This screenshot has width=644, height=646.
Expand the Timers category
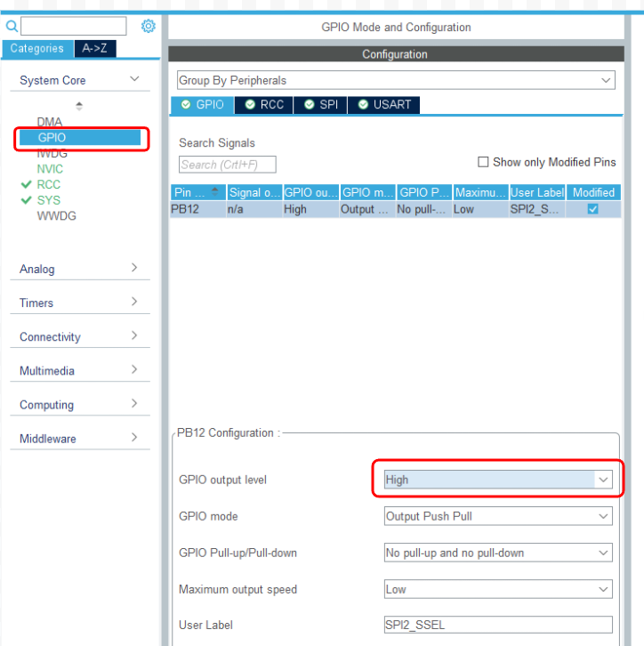point(79,303)
